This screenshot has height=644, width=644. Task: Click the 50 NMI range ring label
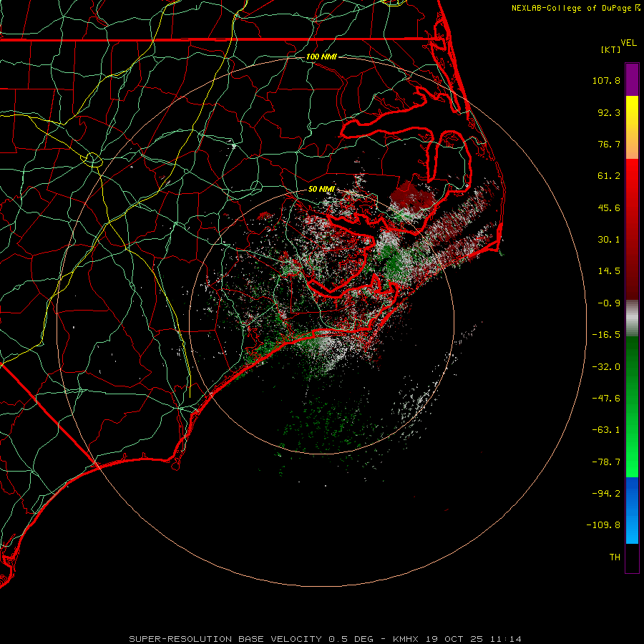[x=321, y=189]
